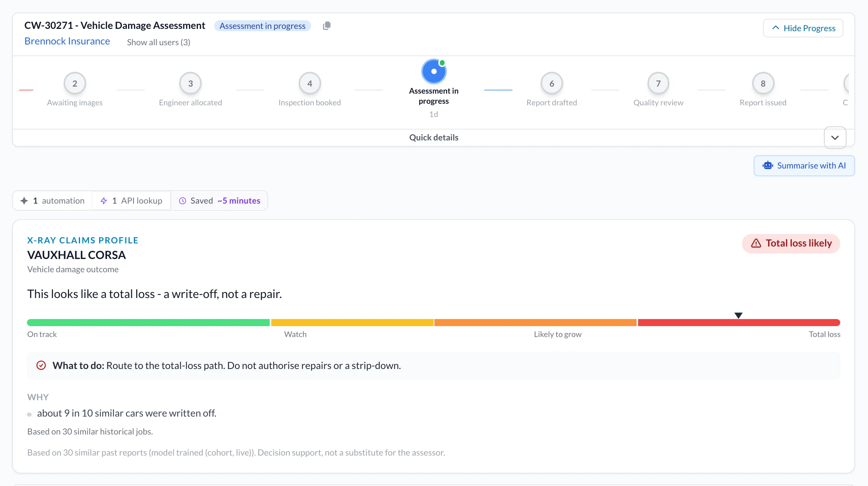Open the 1 API lookup tab
868x486 pixels.
pos(132,200)
